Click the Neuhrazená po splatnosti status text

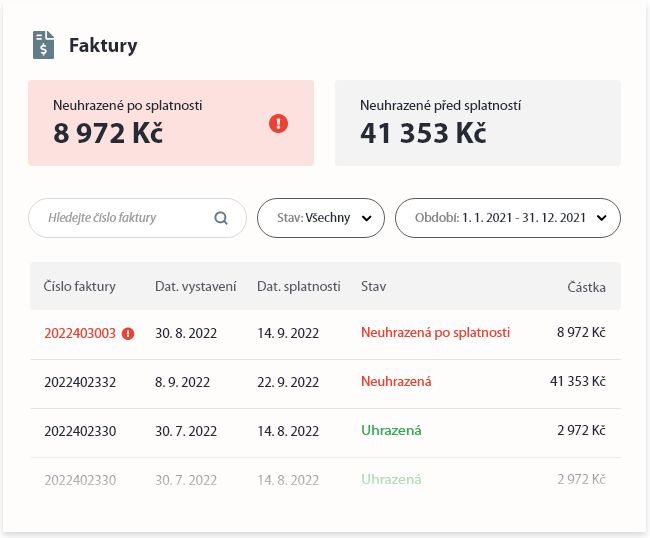click(435, 333)
